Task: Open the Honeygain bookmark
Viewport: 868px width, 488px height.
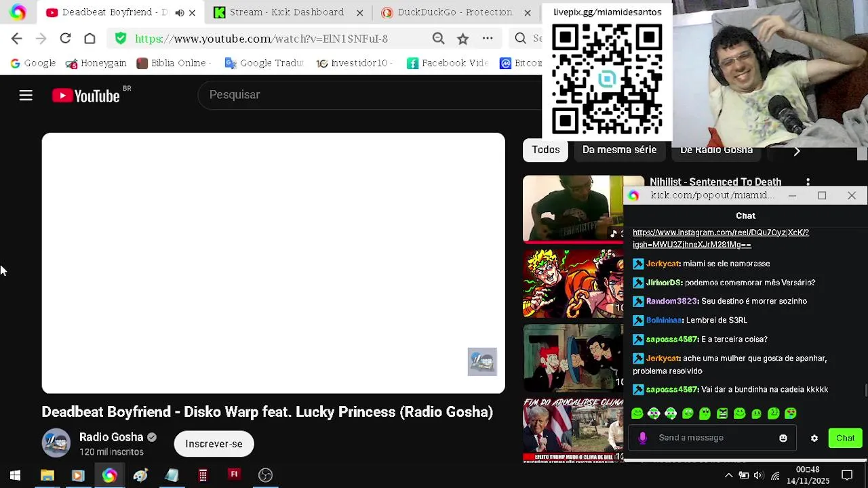Action: [x=96, y=63]
